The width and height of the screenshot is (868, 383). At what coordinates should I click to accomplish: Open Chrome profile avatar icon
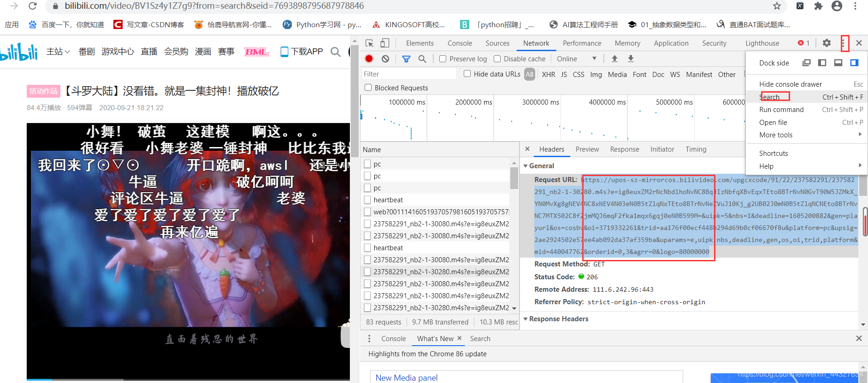[837, 6]
